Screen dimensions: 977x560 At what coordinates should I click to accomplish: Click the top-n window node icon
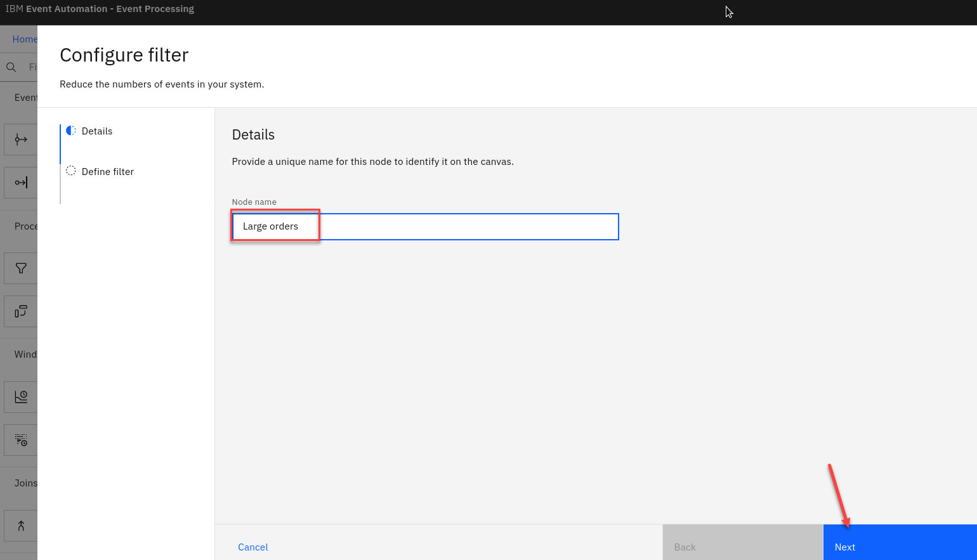[21, 440]
